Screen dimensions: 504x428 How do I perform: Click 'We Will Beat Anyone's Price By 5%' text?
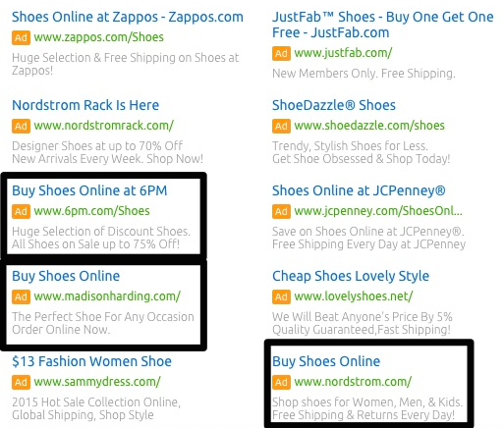coord(363,317)
